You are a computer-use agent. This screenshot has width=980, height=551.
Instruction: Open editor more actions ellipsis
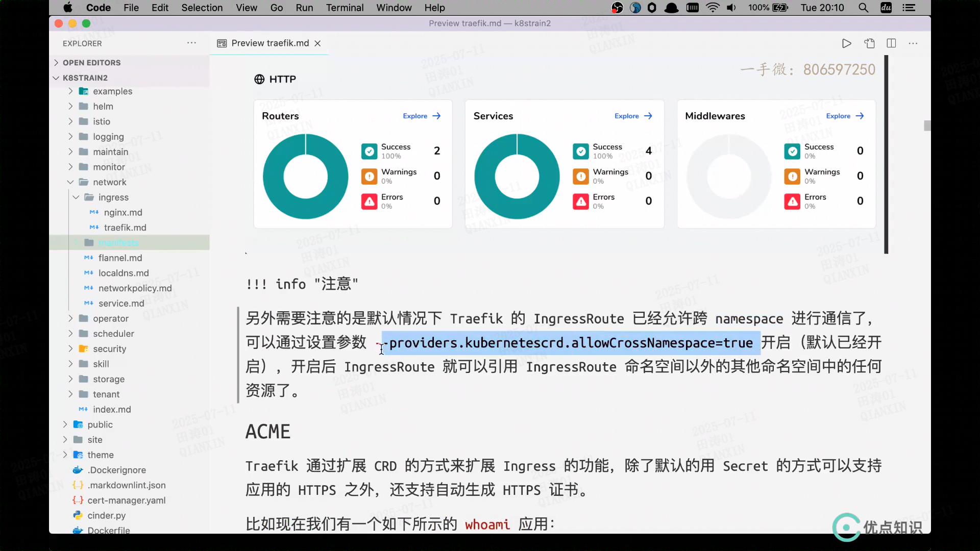point(913,43)
